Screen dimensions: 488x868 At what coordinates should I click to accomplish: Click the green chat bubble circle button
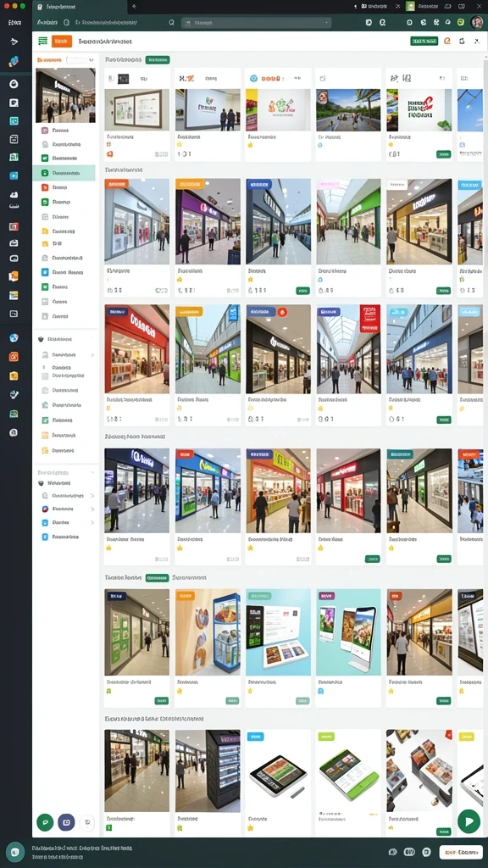tap(45, 822)
